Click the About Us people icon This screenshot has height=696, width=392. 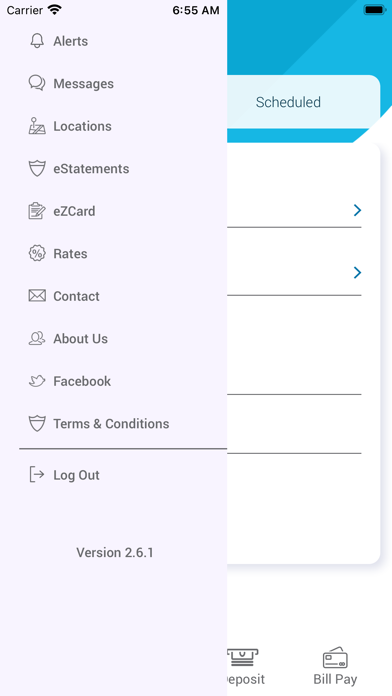tap(37, 339)
